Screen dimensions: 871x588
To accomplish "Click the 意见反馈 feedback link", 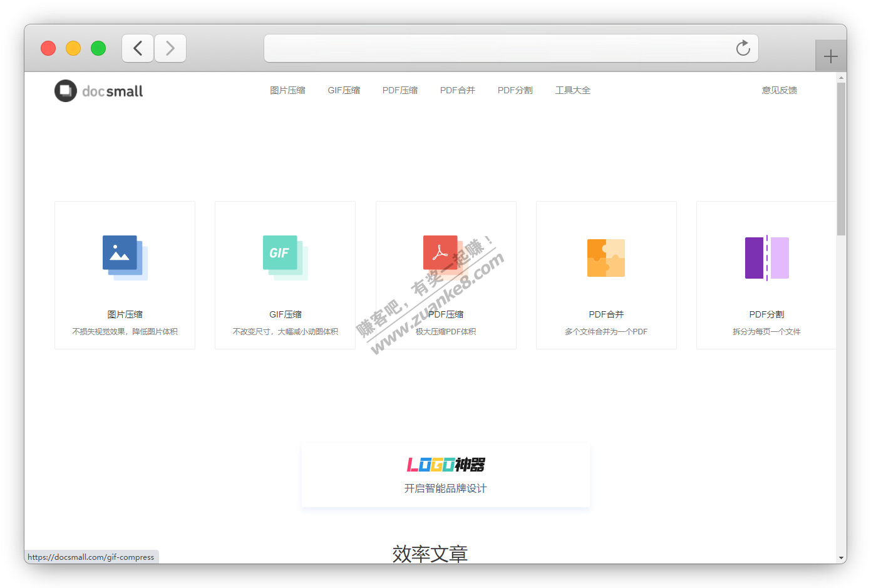I will coord(780,90).
